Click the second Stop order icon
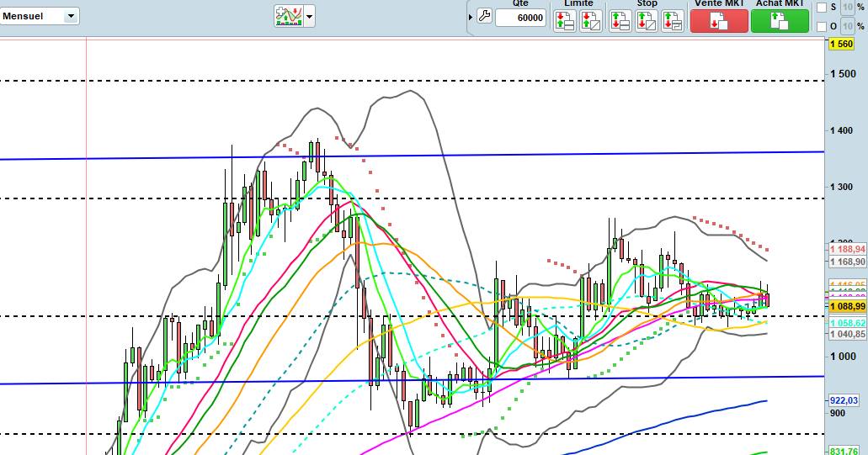Viewport: 868px width, 455px height. point(646,21)
